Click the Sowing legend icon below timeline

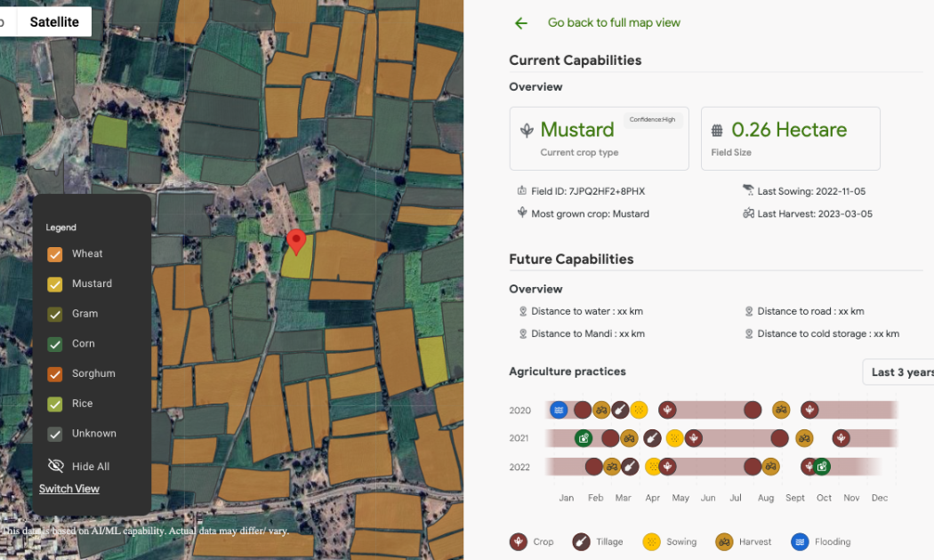point(652,541)
